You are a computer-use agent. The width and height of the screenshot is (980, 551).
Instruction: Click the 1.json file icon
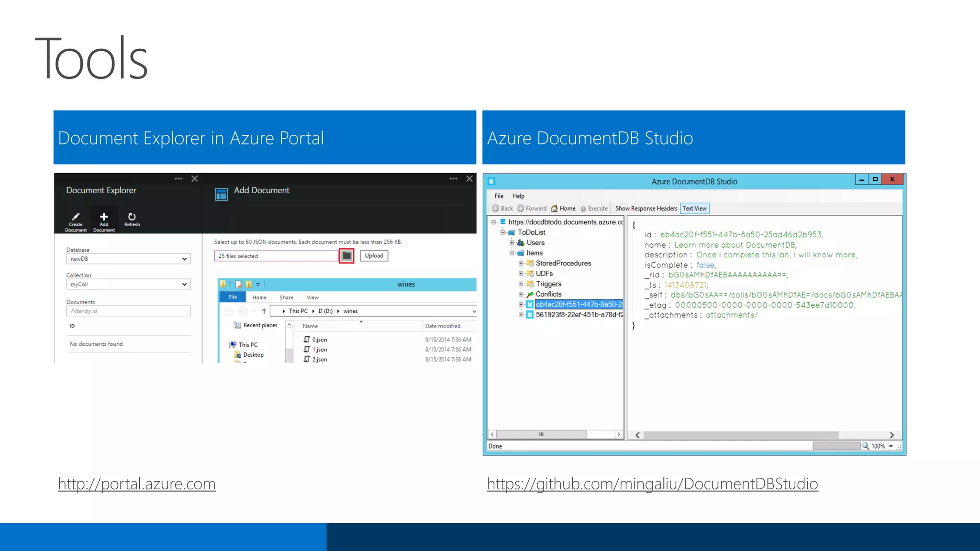(x=307, y=349)
